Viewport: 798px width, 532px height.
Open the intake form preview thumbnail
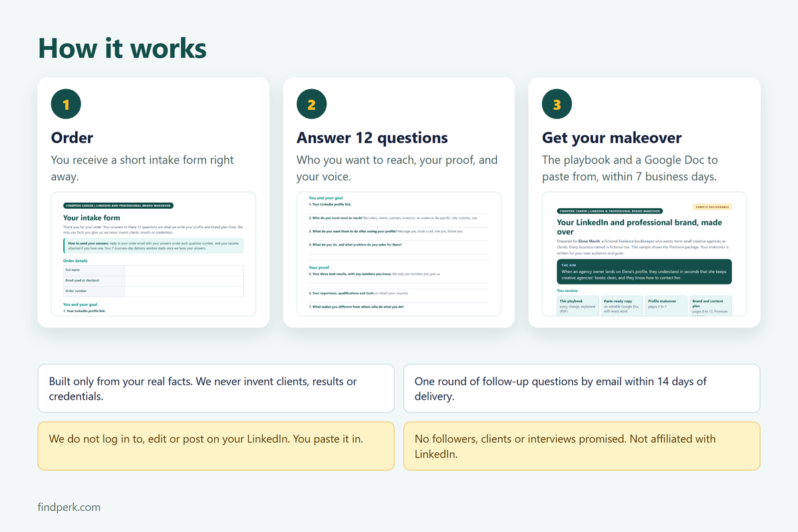pos(154,254)
